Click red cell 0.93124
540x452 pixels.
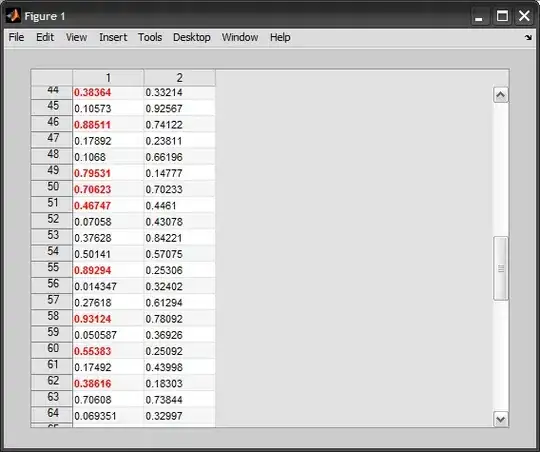tap(108, 319)
